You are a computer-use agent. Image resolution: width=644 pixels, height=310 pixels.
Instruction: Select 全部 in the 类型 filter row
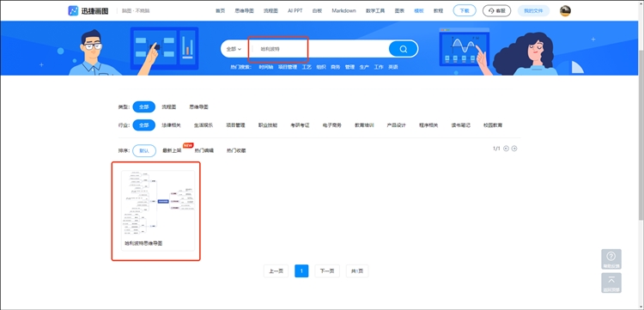(x=143, y=106)
